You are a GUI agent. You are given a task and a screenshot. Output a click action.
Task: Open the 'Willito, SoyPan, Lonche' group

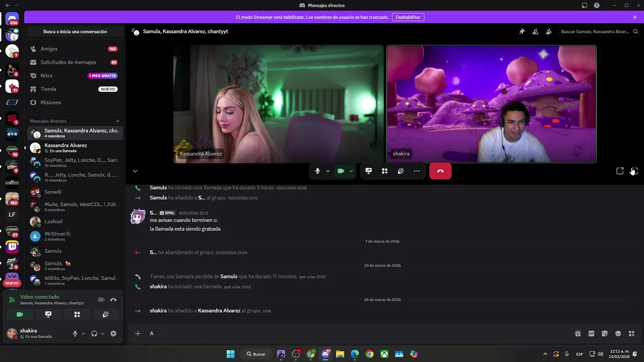click(74, 281)
